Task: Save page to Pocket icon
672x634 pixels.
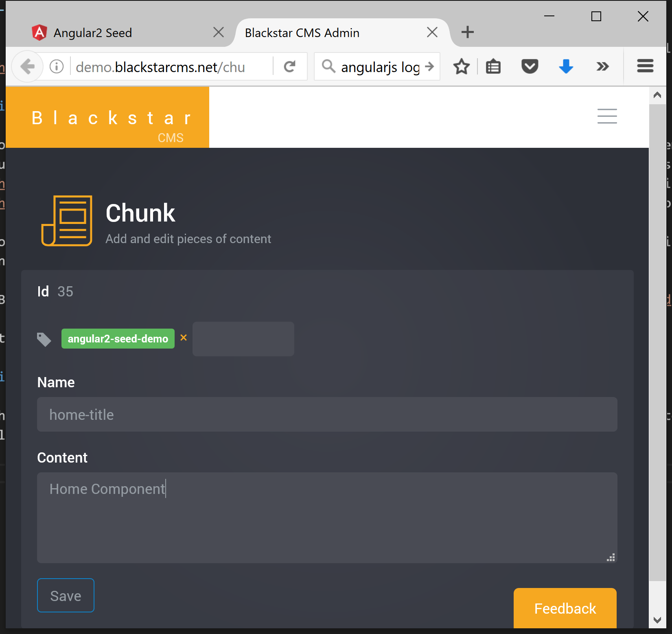Action: (x=530, y=66)
